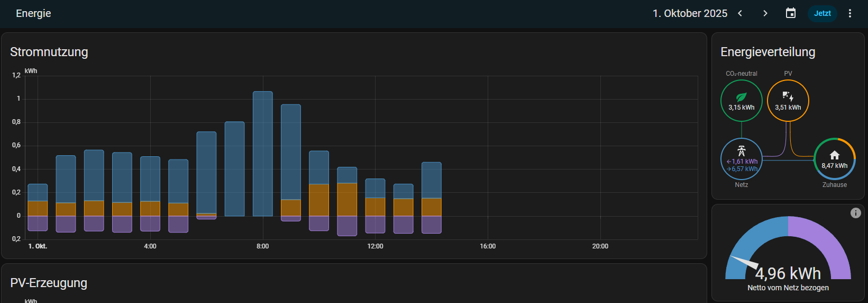This screenshot has width=868, height=303.
Task: Go to the previous day with left chevron
Action: [x=740, y=13]
